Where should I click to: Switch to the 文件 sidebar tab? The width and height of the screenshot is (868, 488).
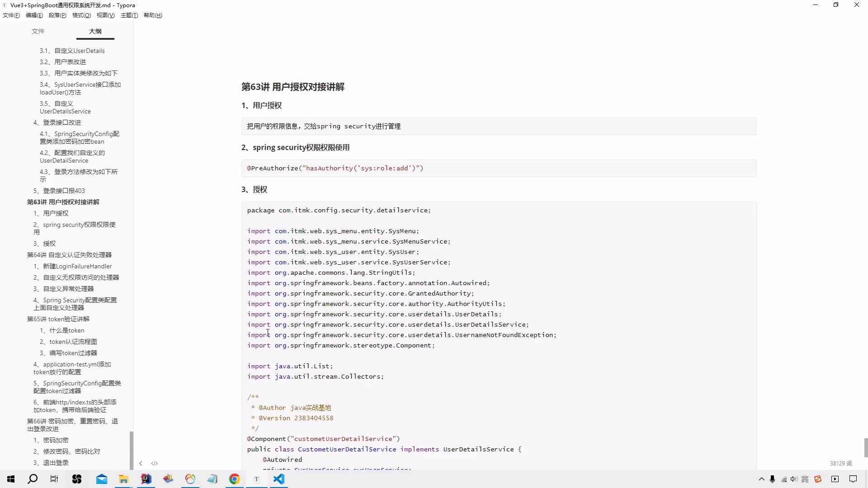(38, 31)
